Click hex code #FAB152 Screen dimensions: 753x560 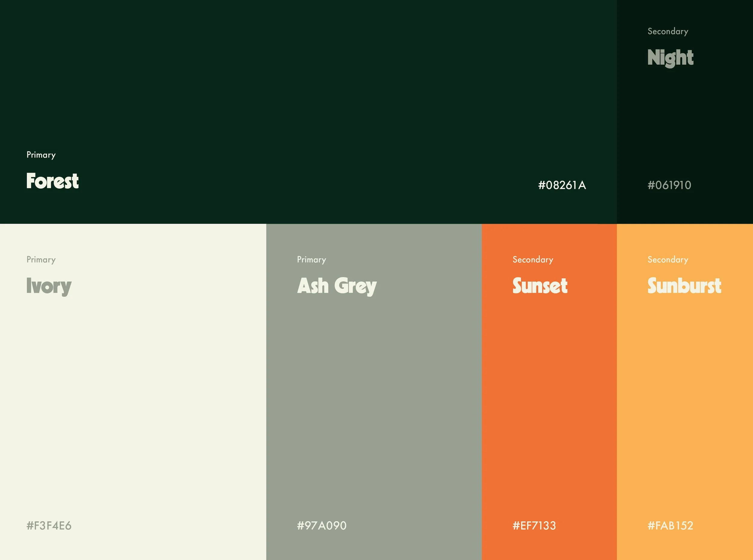(x=670, y=525)
